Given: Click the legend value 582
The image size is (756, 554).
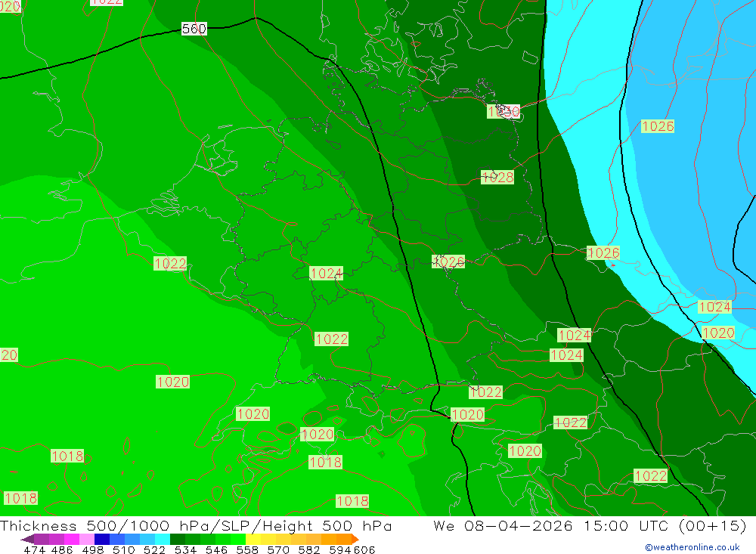Looking at the screenshot, I should [308, 549].
